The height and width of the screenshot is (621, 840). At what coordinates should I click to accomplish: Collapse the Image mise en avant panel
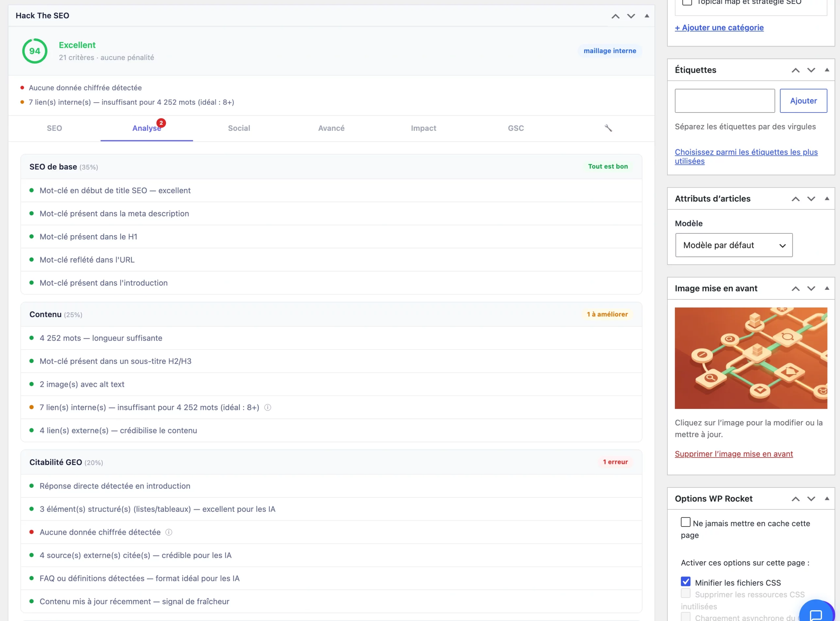827,288
